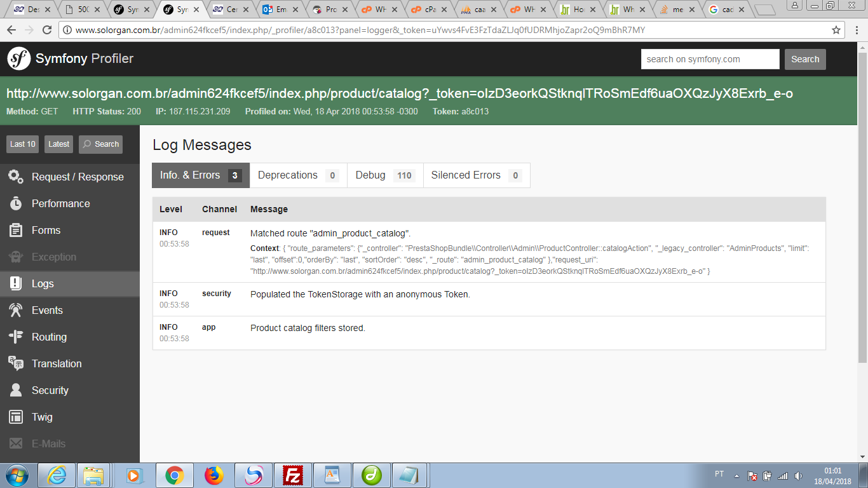Image resolution: width=868 pixels, height=488 pixels.
Task: Switch to the Google "cac" browser tab
Action: pyautogui.click(x=727, y=10)
